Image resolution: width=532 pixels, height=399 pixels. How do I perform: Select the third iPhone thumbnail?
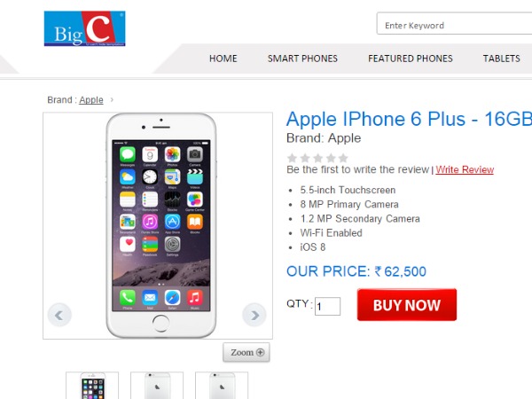tap(222, 386)
